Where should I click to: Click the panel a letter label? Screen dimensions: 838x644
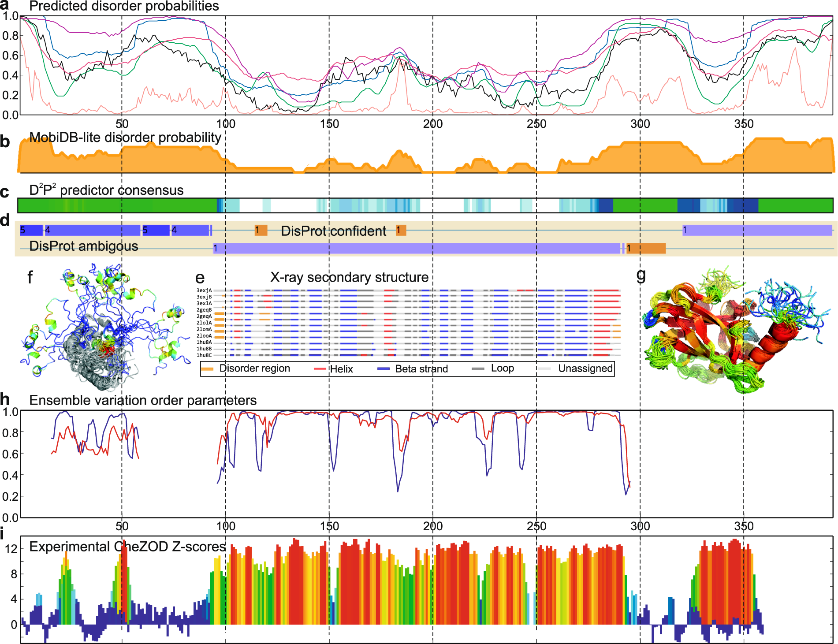[5, 4]
